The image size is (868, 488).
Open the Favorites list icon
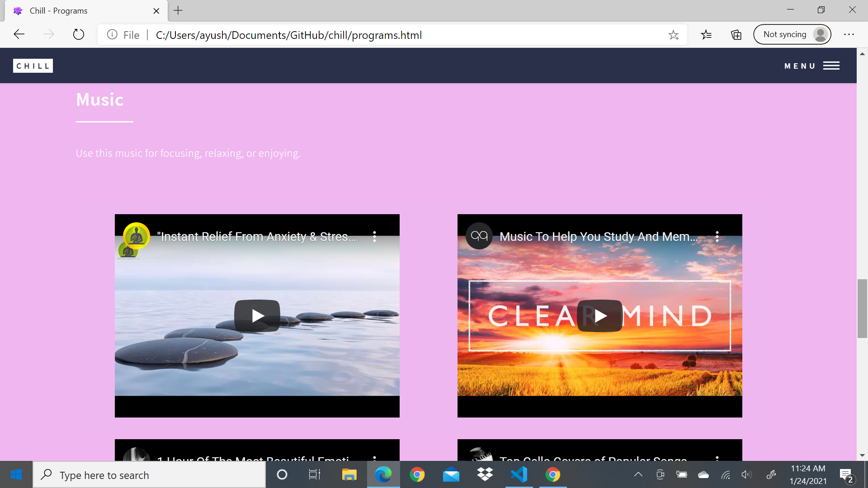[x=706, y=35]
